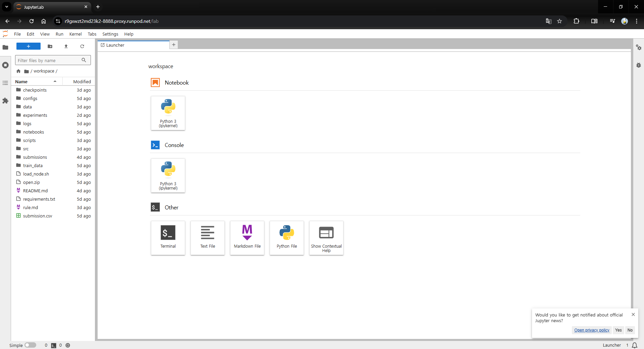The height and width of the screenshot is (349, 644).
Task: Click Yes on Jupyter news notification
Action: coord(619,330)
